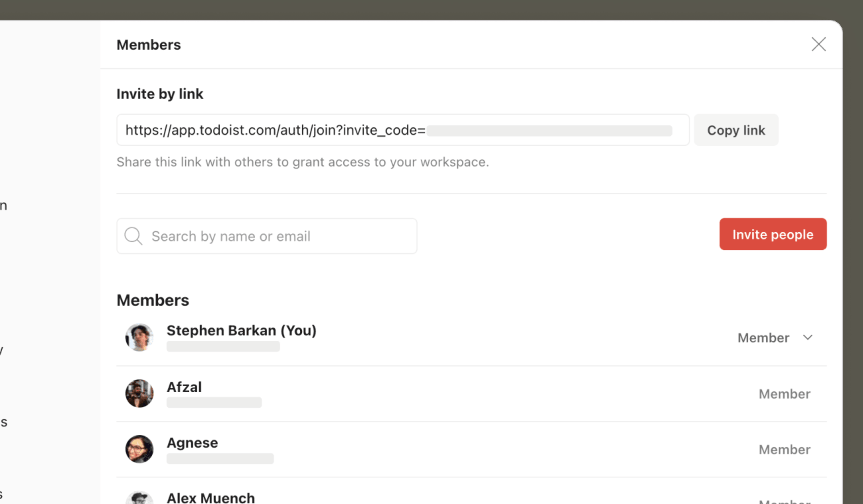
Task: Click Agnese's profile avatar
Action: pos(139,449)
